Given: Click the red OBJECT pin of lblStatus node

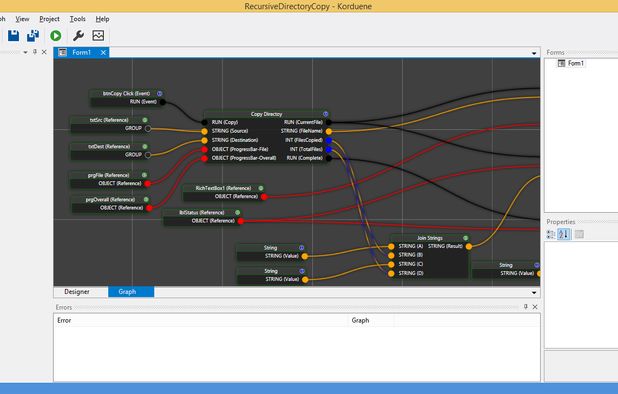Looking at the screenshot, I should tap(241, 221).
